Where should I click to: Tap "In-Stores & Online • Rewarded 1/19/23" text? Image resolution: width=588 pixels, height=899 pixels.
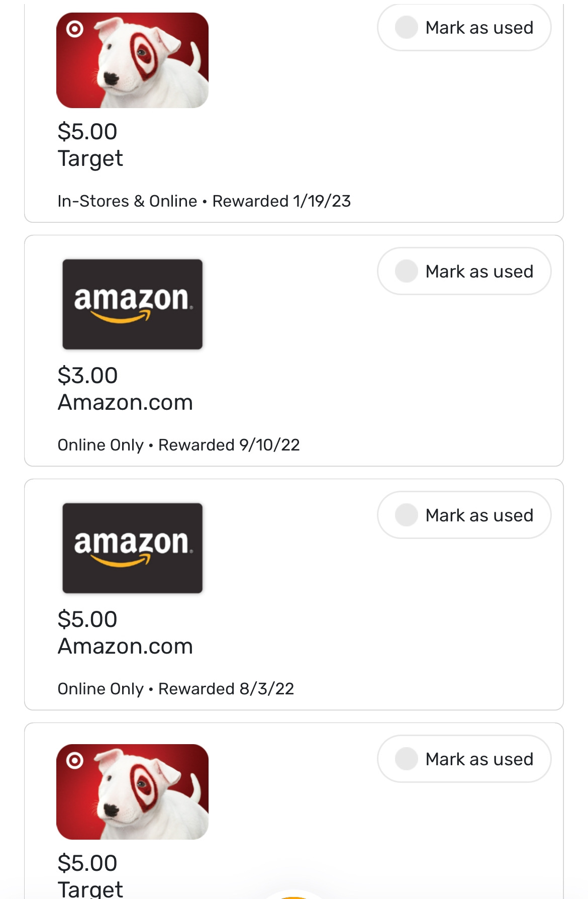(204, 201)
